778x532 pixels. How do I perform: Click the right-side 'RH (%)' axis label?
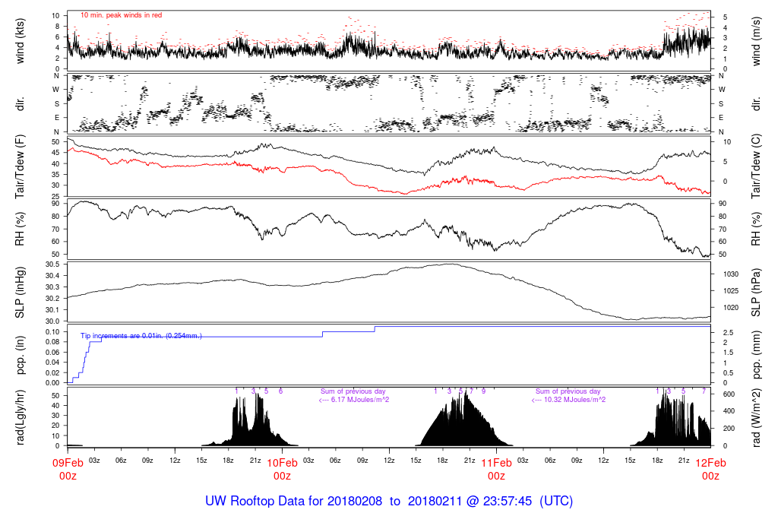coord(756,230)
